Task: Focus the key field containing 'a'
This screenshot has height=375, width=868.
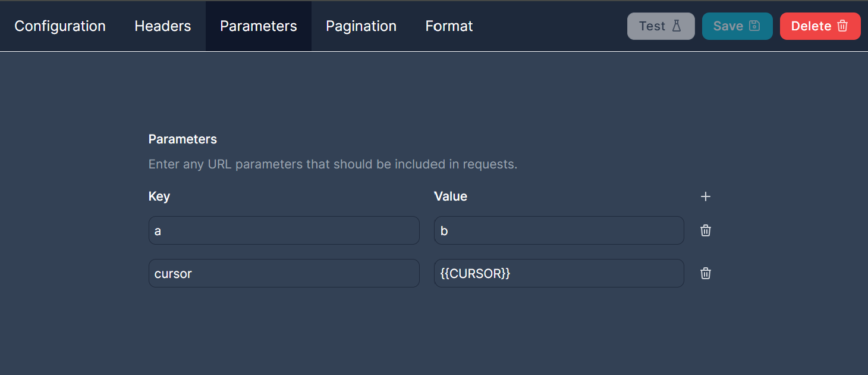Action: (284, 230)
